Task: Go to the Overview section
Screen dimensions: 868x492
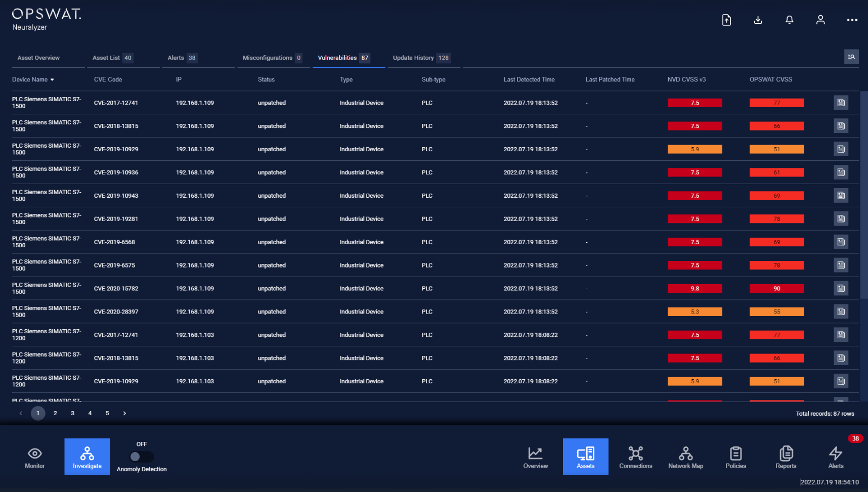Action: point(535,457)
